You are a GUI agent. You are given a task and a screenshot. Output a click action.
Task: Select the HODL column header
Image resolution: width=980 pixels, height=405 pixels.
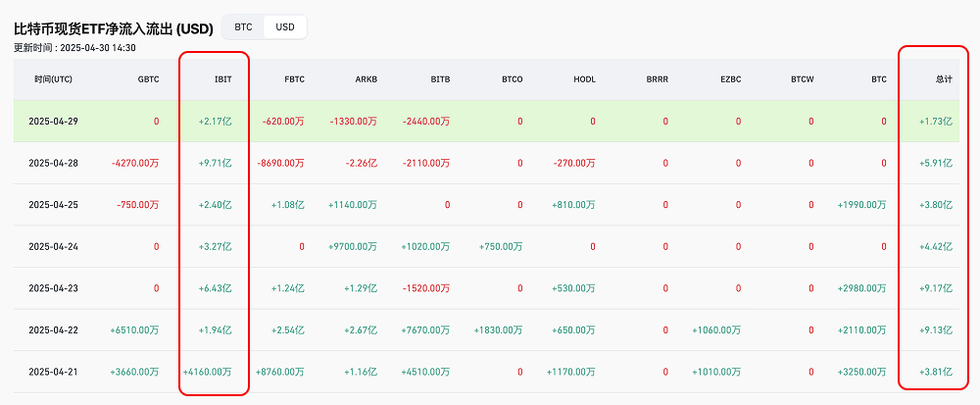click(x=584, y=78)
